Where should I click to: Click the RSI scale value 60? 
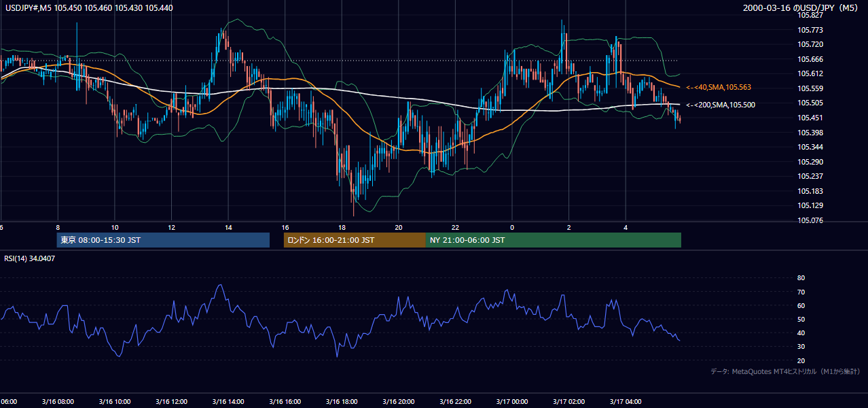click(801, 305)
